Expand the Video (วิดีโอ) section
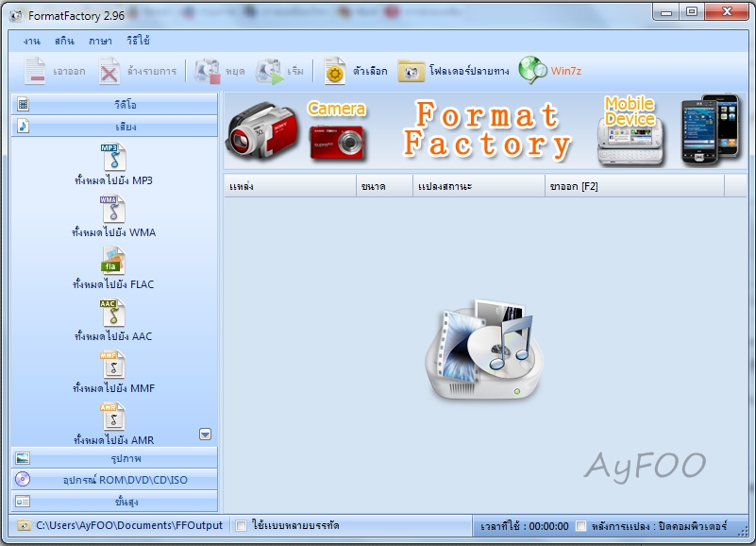Screen dimensions: 756x546 115,104
